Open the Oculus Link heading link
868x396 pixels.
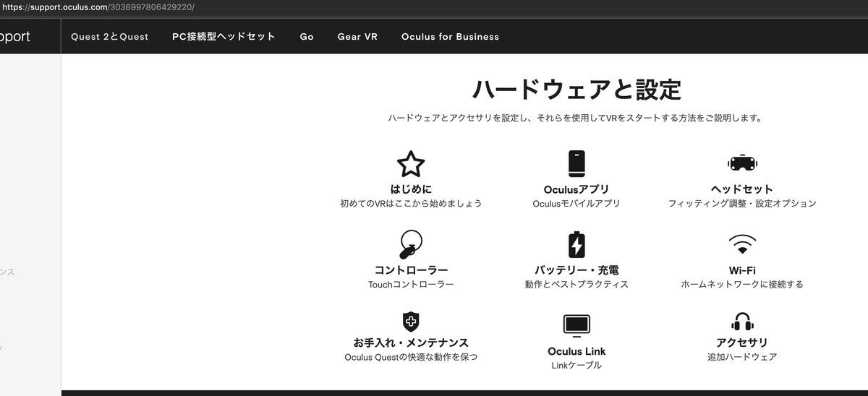[x=576, y=351]
